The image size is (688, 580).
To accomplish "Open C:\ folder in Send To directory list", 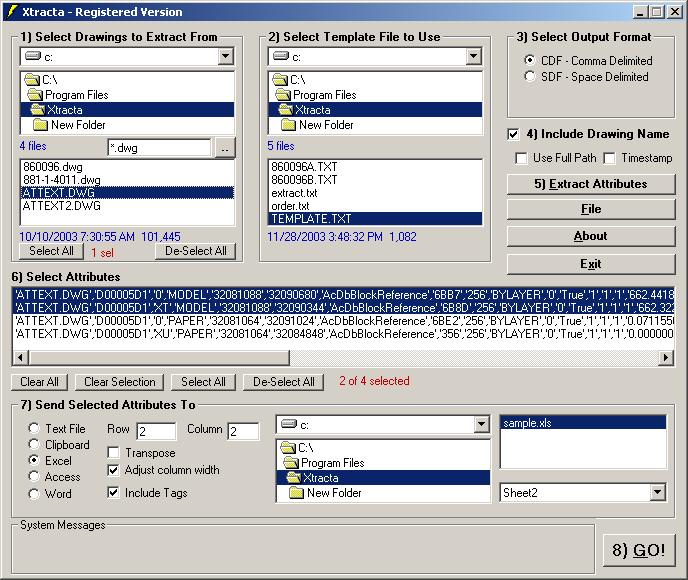I will pyautogui.click(x=383, y=448).
